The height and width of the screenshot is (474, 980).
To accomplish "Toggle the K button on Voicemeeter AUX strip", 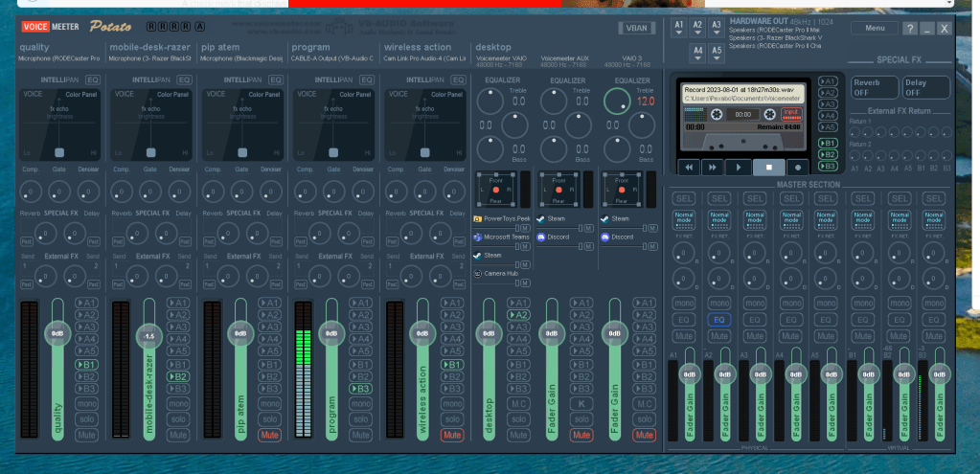I will click(581, 404).
